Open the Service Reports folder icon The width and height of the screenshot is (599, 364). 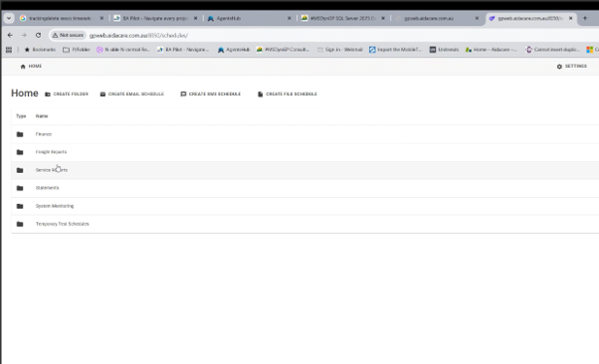20,170
